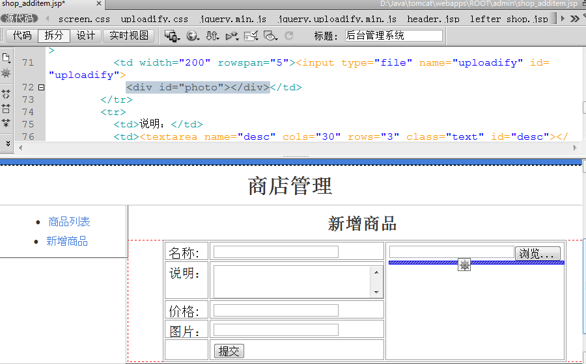Show more coding toolbar tools chevron
This screenshot has width=586, height=364.
coord(7,144)
